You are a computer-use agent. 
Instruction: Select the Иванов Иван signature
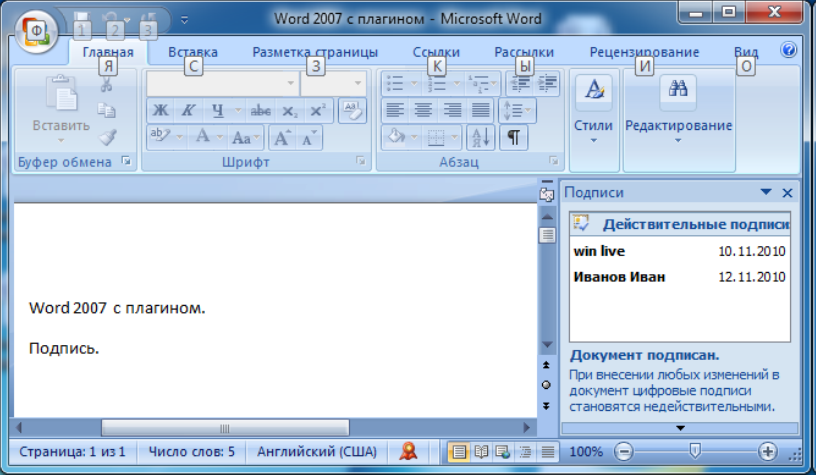point(679,277)
